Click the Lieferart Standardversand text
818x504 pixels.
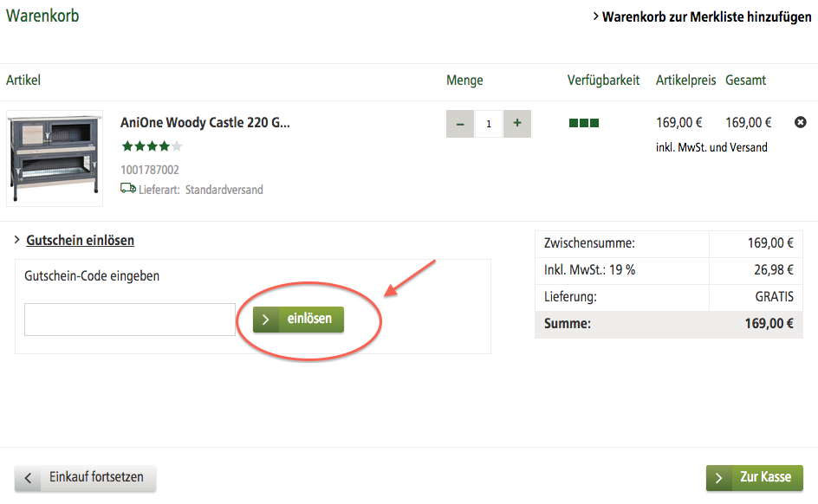tap(200, 190)
